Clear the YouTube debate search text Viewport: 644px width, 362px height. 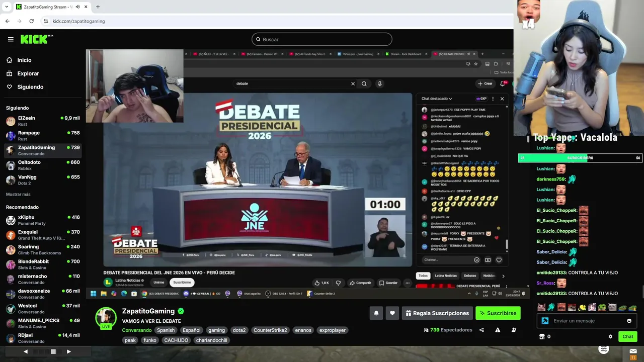coord(353,83)
